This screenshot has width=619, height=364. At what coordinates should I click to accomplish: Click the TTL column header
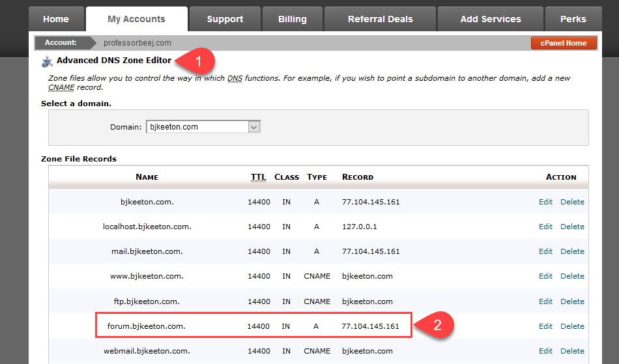[258, 177]
